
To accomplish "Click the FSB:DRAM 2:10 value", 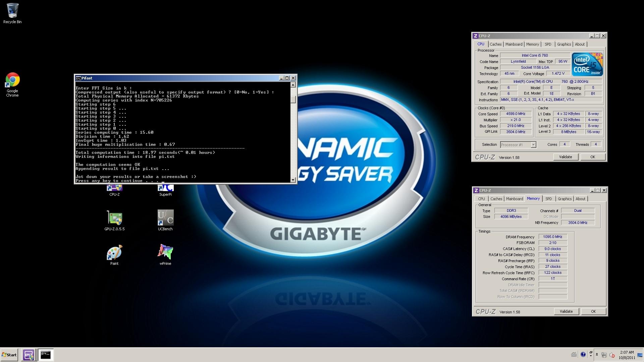I will point(553,243).
